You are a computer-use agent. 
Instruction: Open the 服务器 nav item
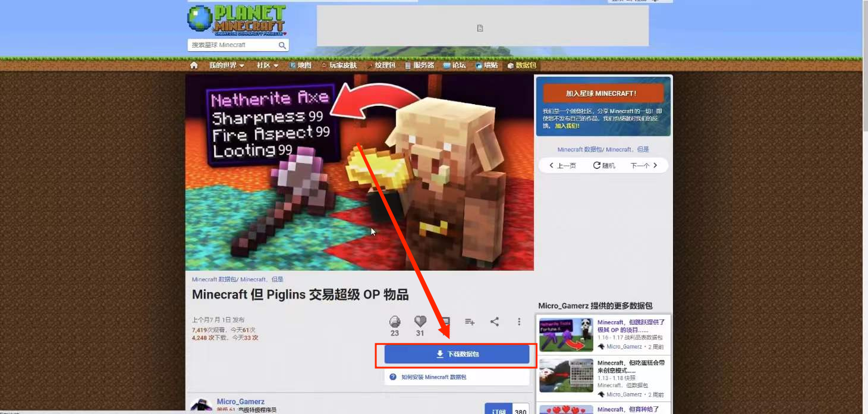tap(419, 65)
